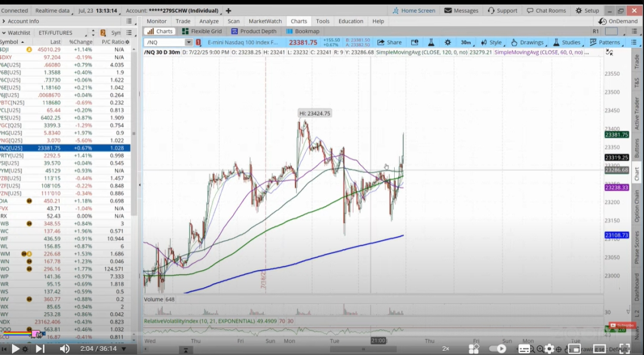Switch to the Analyze tab
This screenshot has width=644, height=355.
click(x=209, y=21)
